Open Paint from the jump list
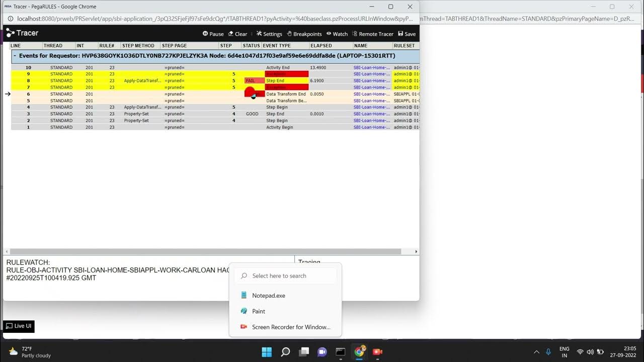This screenshot has width=644, height=362. coord(285,311)
